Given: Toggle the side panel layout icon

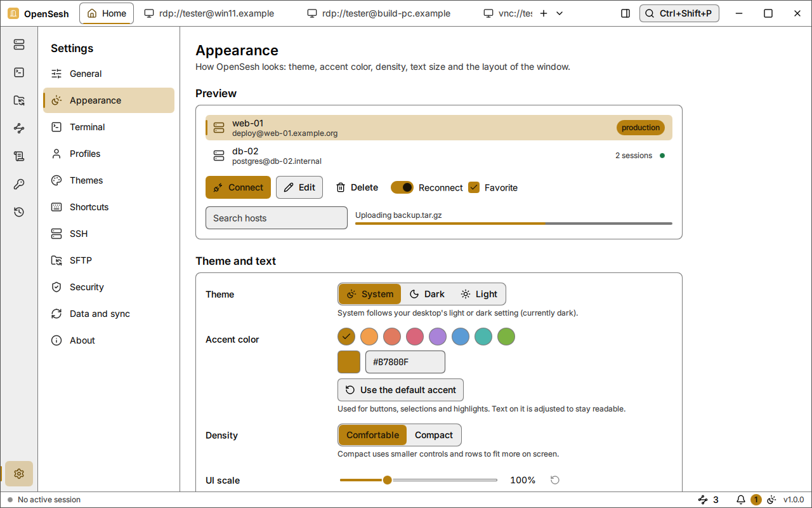Looking at the screenshot, I should click(x=625, y=13).
